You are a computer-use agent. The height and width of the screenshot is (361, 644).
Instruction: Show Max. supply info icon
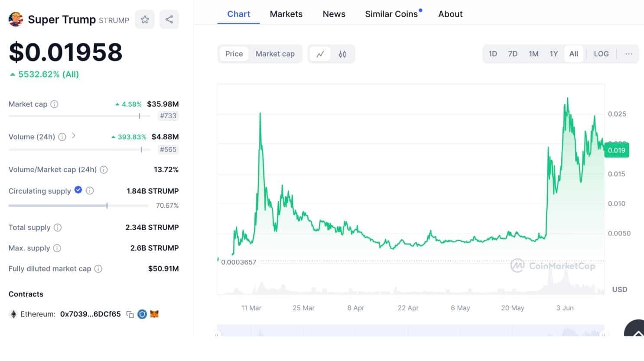pos(57,248)
